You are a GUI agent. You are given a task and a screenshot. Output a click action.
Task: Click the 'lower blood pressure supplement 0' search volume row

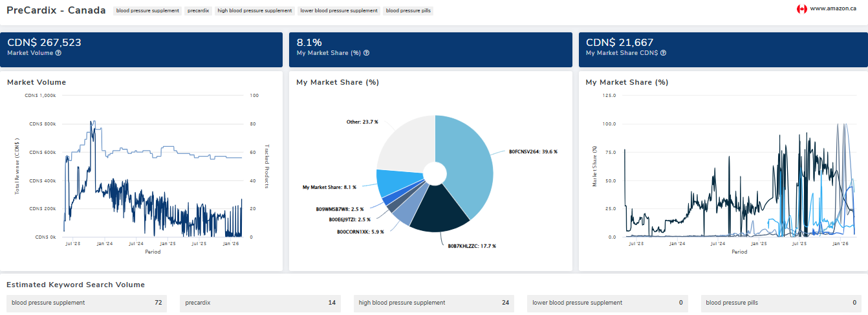coord(608,303)
